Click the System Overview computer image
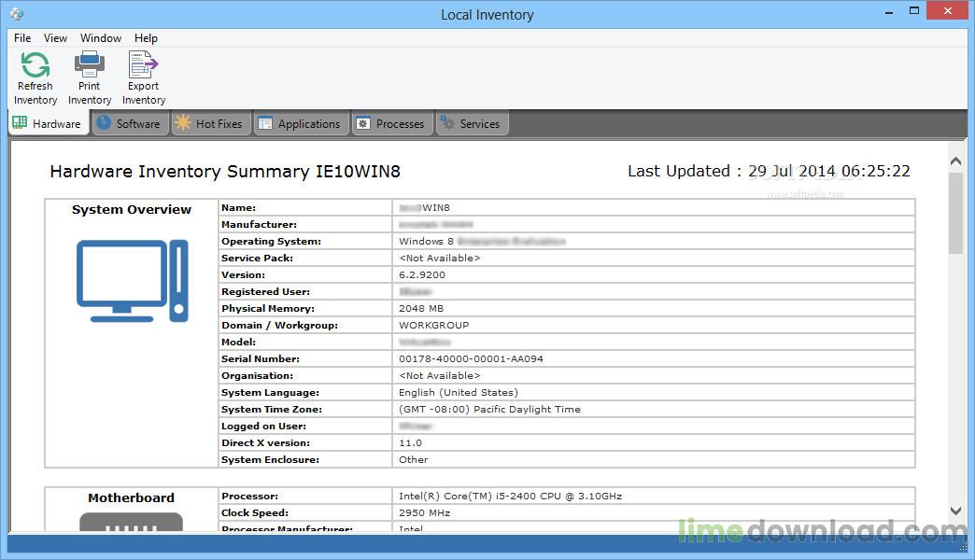Screen dimensions: 975x560 (132, 280)
